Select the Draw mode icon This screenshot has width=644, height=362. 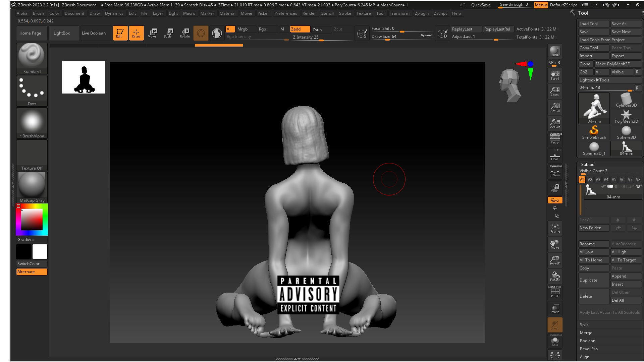136,33
